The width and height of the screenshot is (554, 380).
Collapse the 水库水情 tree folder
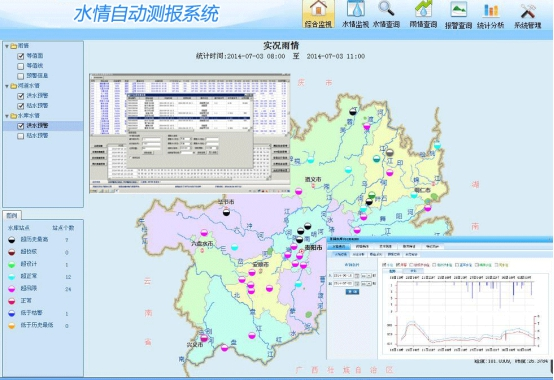[x=7, y=116]
